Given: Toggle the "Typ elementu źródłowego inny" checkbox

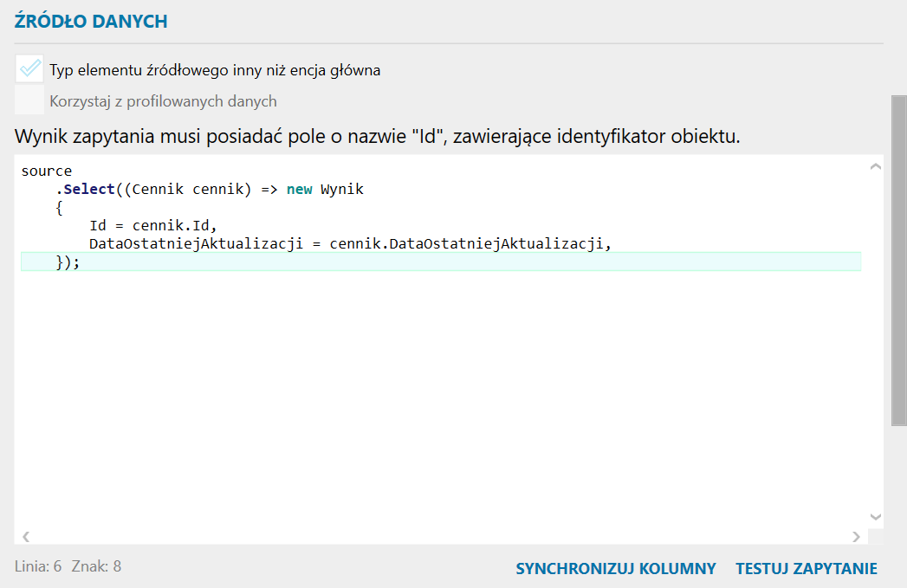Looking at the screenshot, I should [29, 69].
